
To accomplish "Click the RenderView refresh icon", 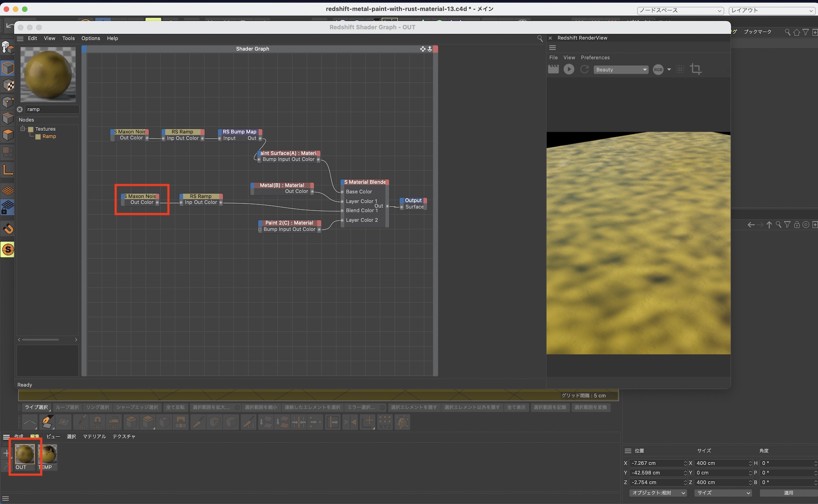I will click(584, 70).
